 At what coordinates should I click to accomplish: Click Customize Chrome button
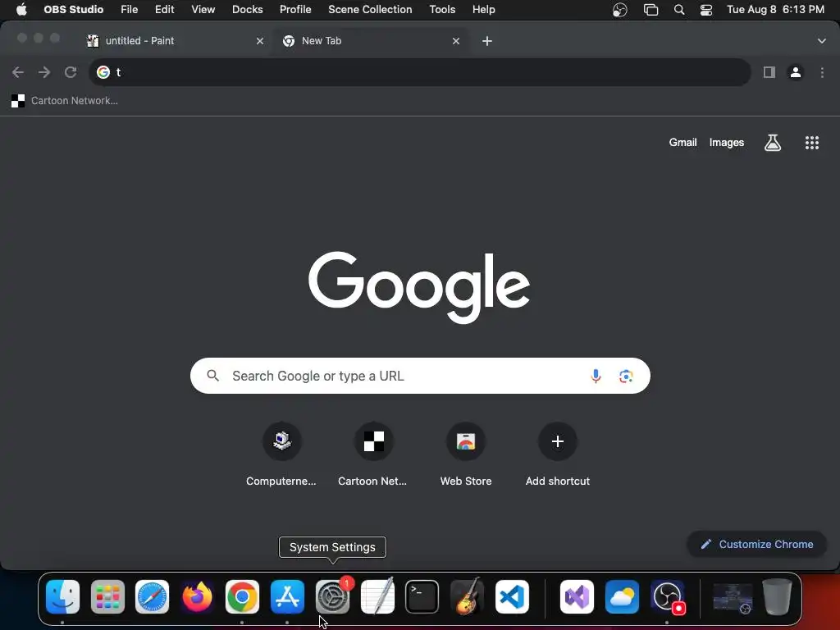[756, 545]
